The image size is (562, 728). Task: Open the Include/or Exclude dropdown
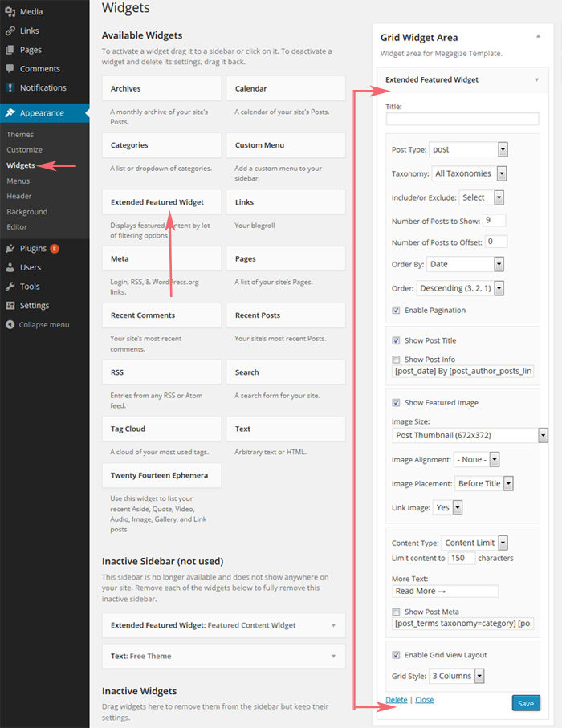click(x=481, y=197)
